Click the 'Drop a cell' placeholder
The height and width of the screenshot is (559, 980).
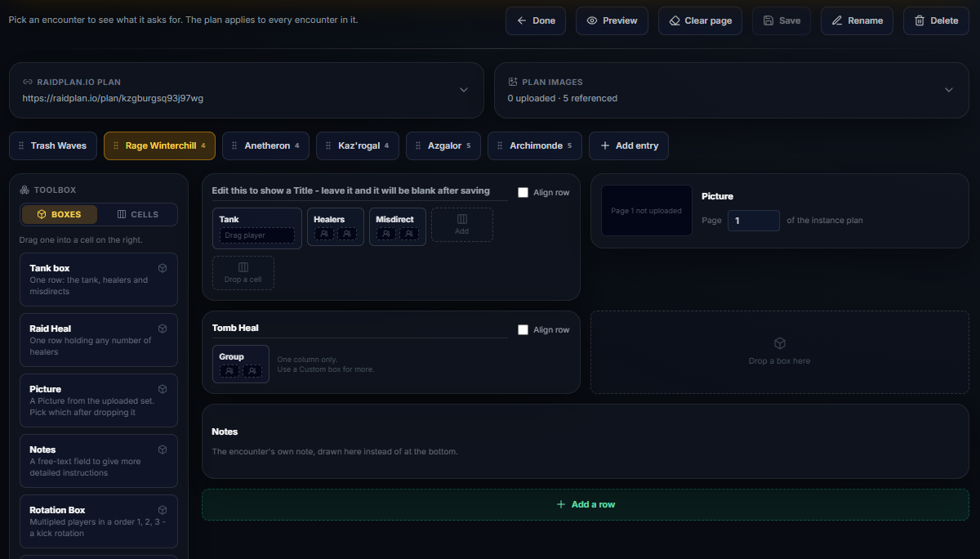243,273
